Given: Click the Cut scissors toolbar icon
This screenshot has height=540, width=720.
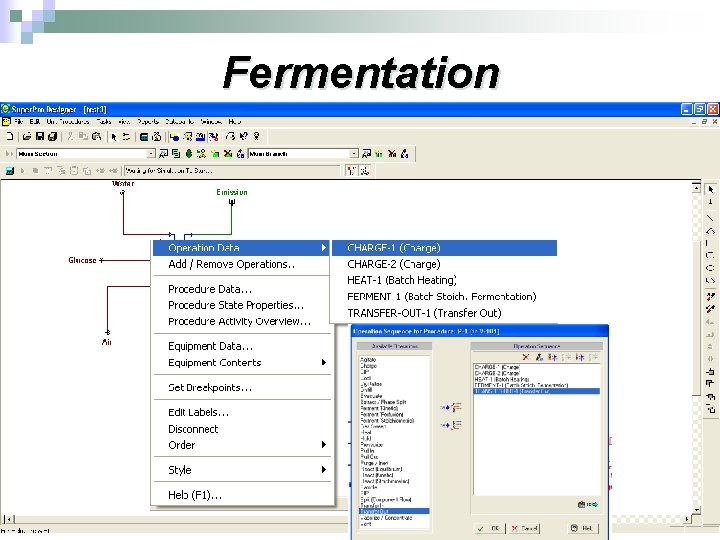Looking at the screenshot, I should point(70,136).
